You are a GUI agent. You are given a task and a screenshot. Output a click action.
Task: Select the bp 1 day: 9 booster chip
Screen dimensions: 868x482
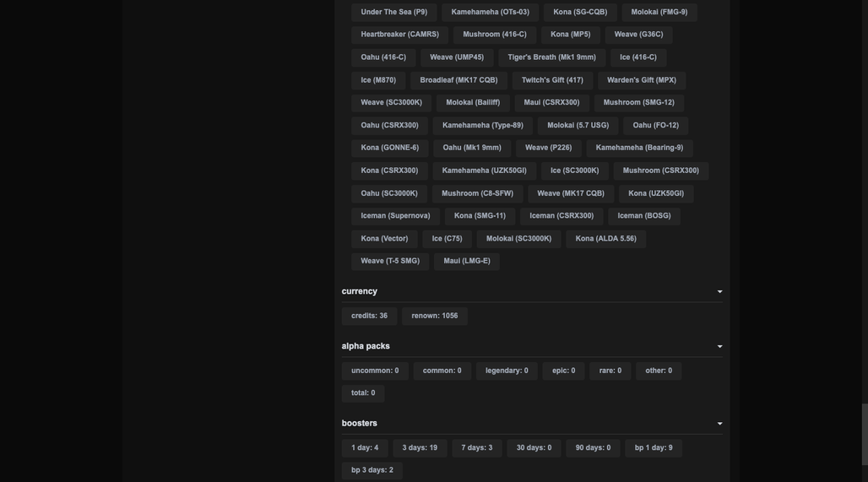654,447
